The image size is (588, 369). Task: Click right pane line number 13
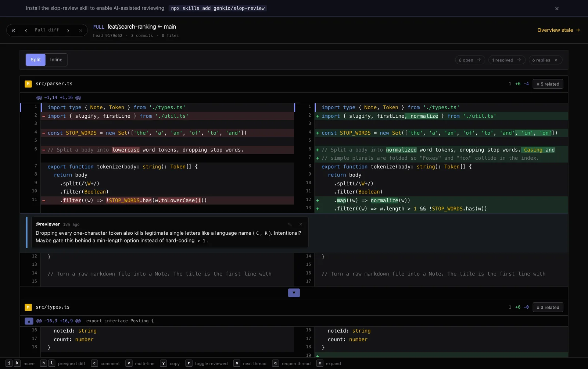coord(308,208)
